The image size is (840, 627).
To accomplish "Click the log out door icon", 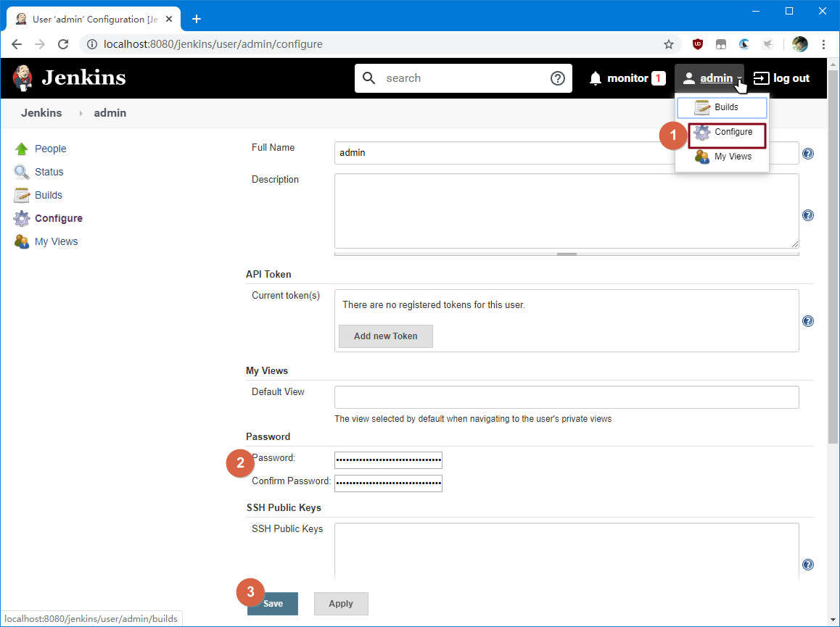I will [761, 78].
